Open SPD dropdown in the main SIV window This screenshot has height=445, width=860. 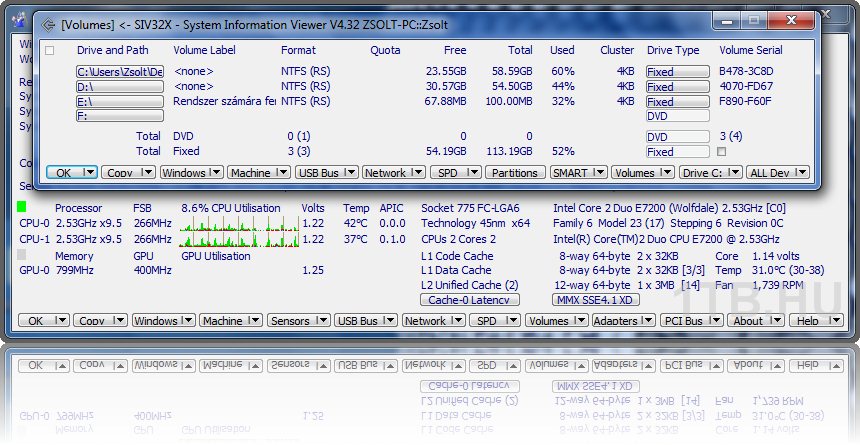[x=495, y=320]
